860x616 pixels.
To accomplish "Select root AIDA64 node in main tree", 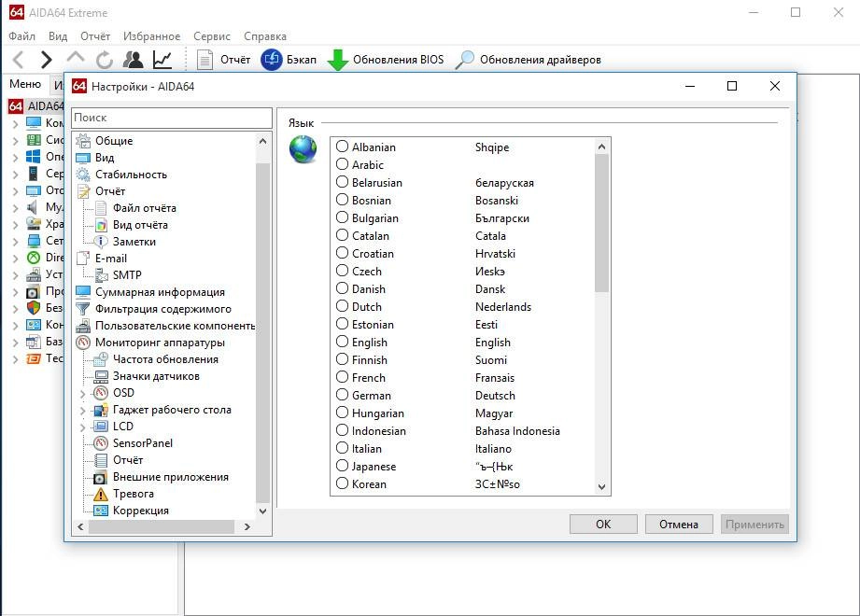I will tap(36, 105).
